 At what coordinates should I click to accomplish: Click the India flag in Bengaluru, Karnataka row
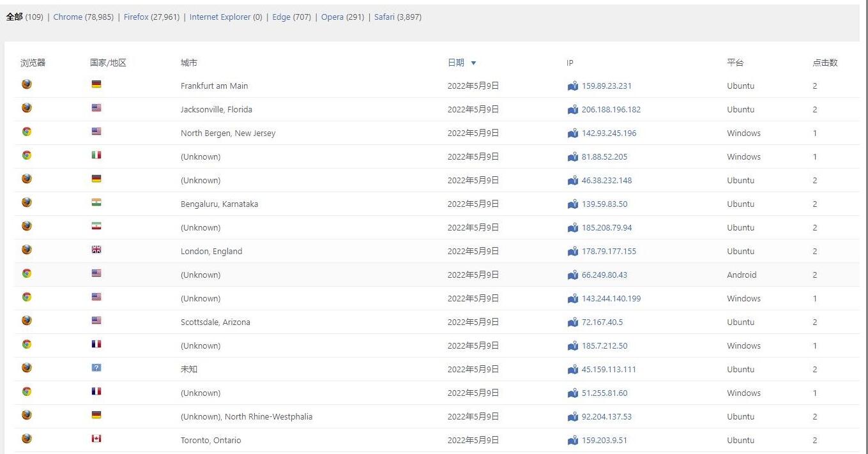click(96, 202)
